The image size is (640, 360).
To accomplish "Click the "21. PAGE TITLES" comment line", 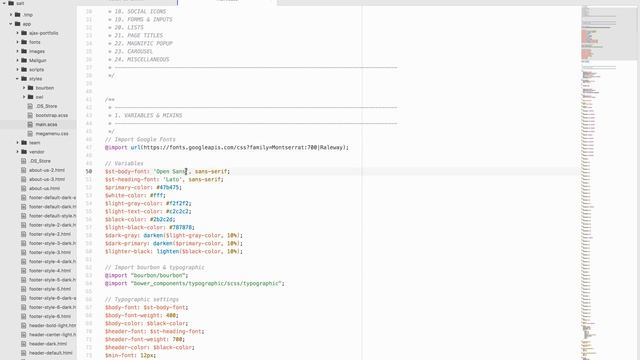I will tap(138, 36).
